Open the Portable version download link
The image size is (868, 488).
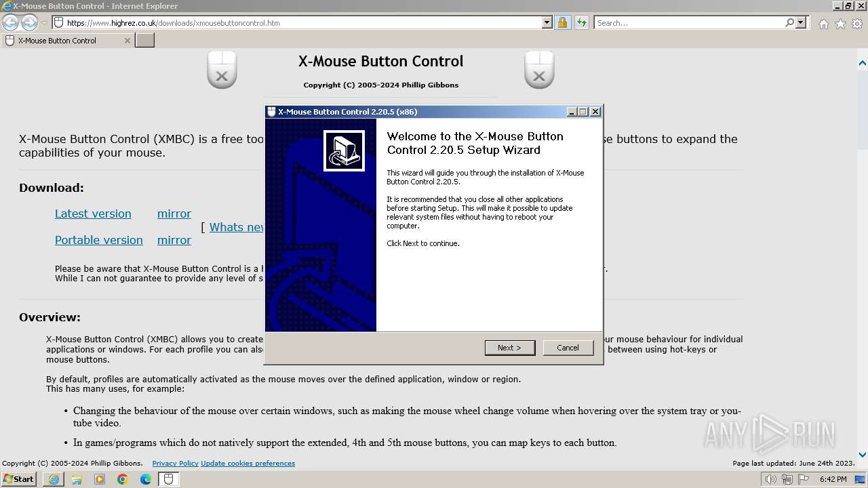click(99, 240)
